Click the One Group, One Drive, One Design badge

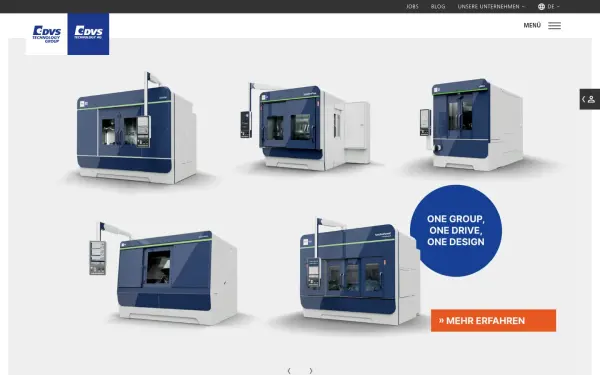click(456, 231)
